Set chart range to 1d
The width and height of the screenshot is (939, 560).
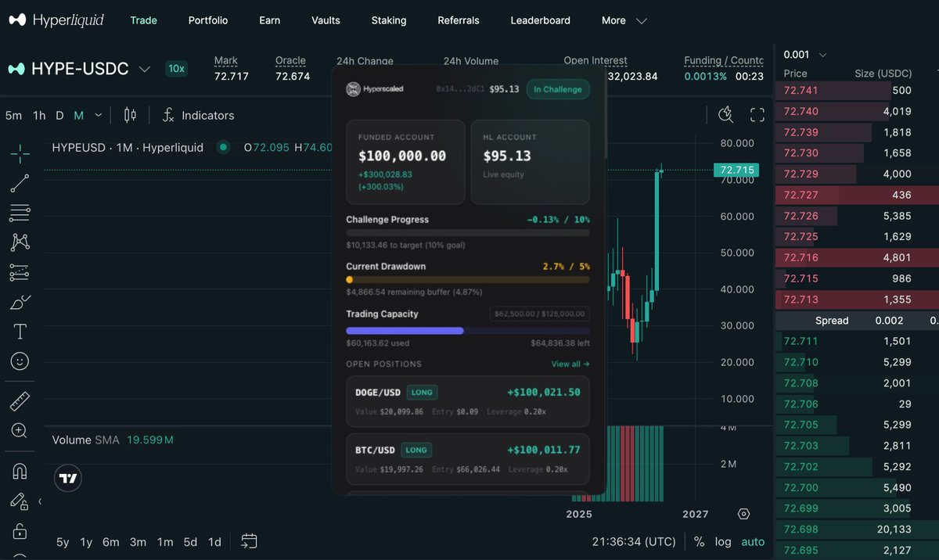(x=214, y=542)
